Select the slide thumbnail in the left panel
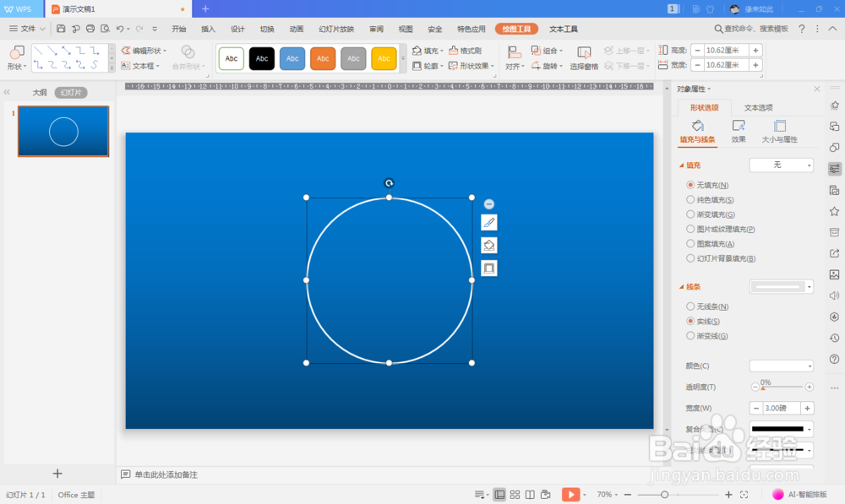This screenshot has height=504, width=845. [62, 132]
